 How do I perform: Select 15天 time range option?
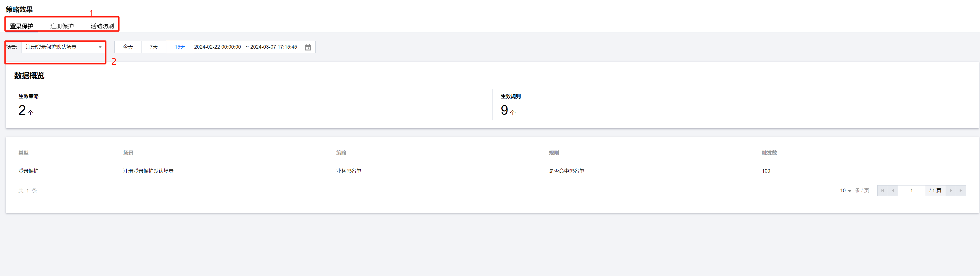pyautogui.click(x=180, y=47)
